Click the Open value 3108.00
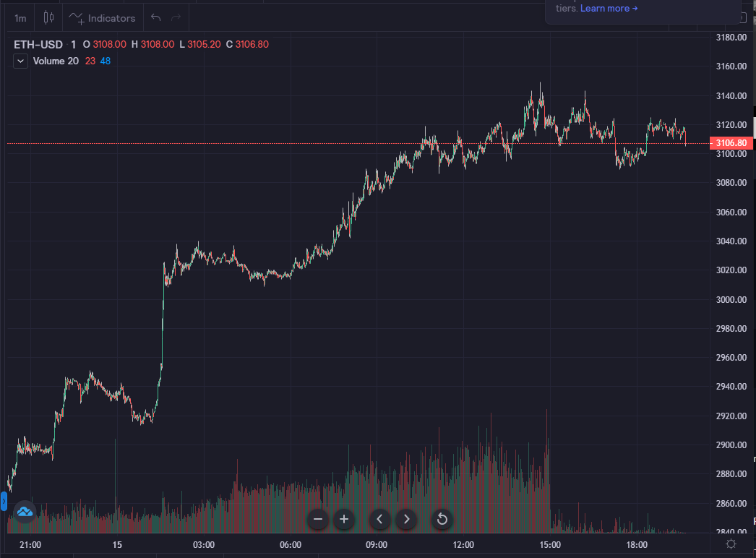This screenshot has width=756, height=558. (x=109, y=44)
